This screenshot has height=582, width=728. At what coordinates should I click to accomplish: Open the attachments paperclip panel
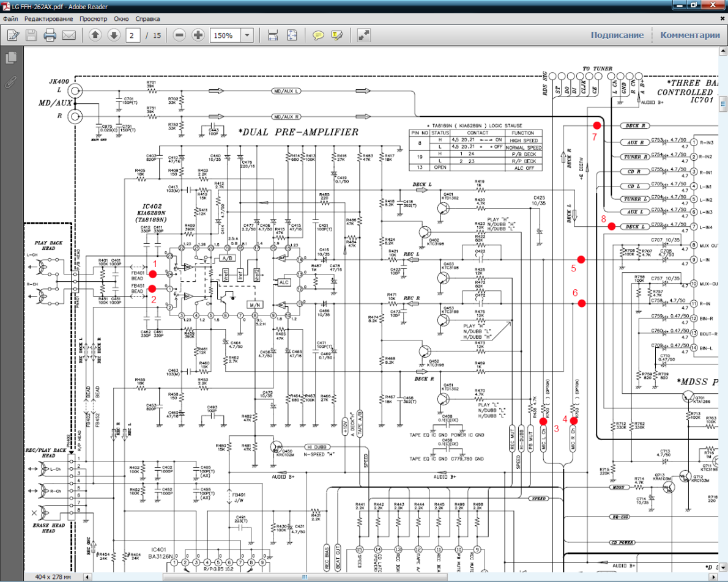[10, 81]
